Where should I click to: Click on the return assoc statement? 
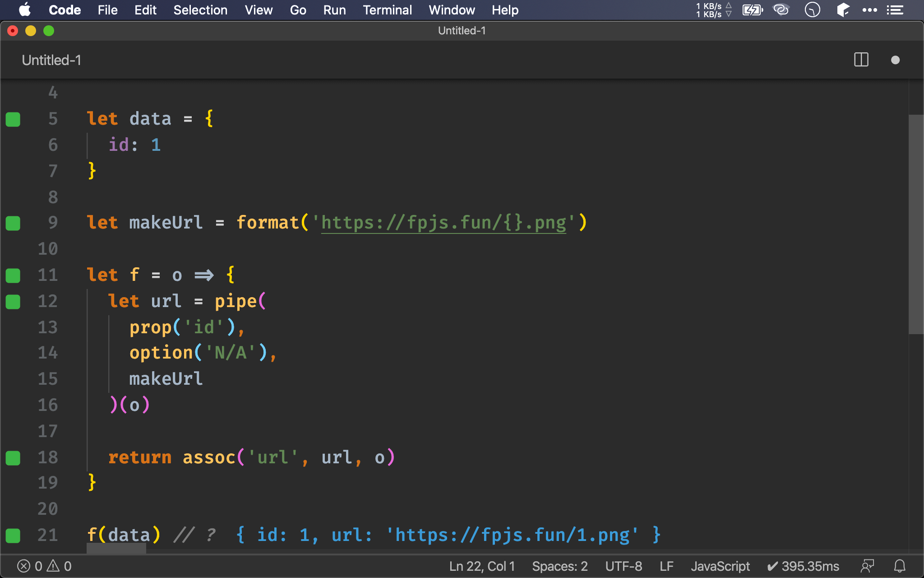(252, 457)
